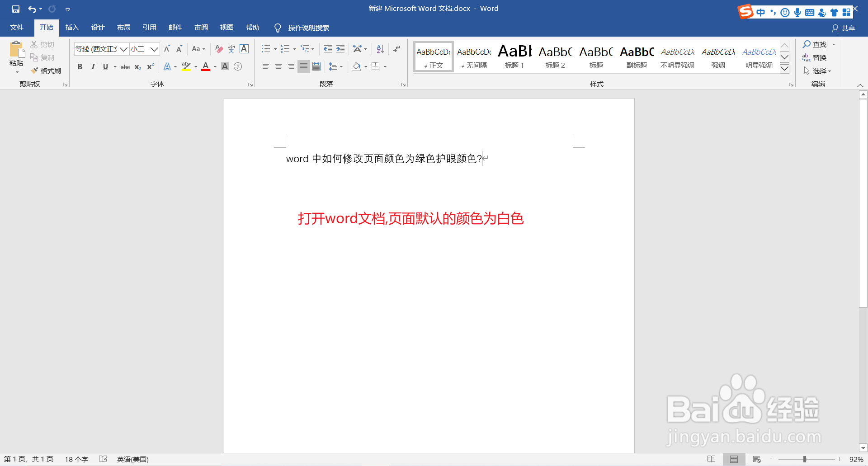Image resolution: width=868 pixels, height=466 pixels.
Task: Click decrease indent icon
Action: (x=328, y=49)
